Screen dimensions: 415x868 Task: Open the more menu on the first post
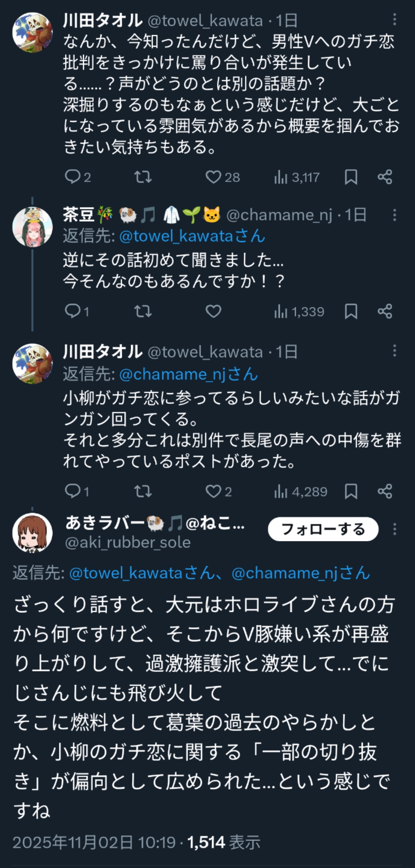tap(395, 19)
